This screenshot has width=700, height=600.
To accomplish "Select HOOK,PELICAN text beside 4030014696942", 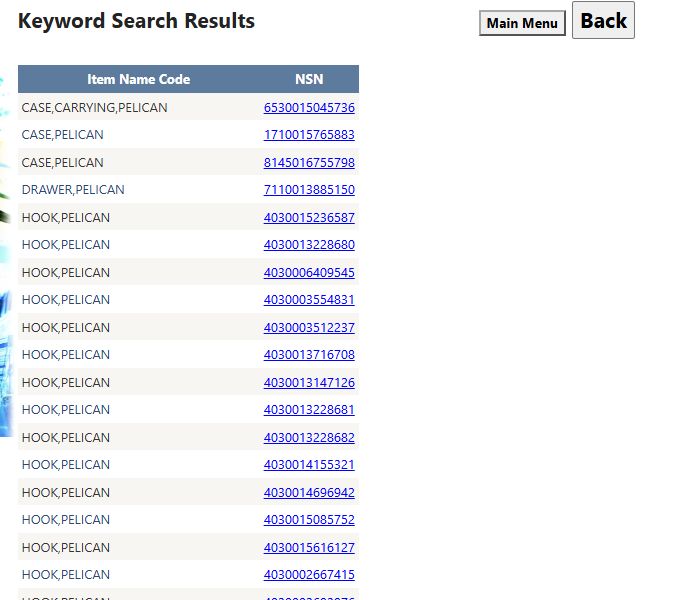I will [x=66, y=492].
